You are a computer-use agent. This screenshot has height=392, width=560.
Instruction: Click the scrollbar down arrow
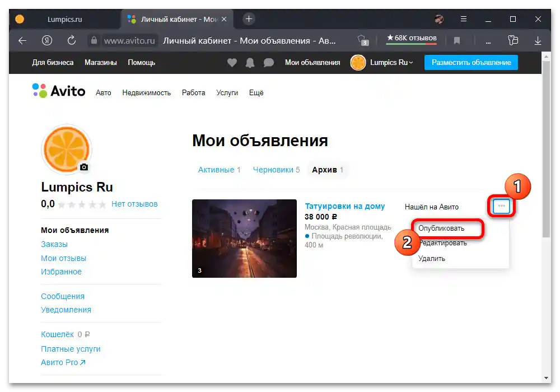point(546,377)
